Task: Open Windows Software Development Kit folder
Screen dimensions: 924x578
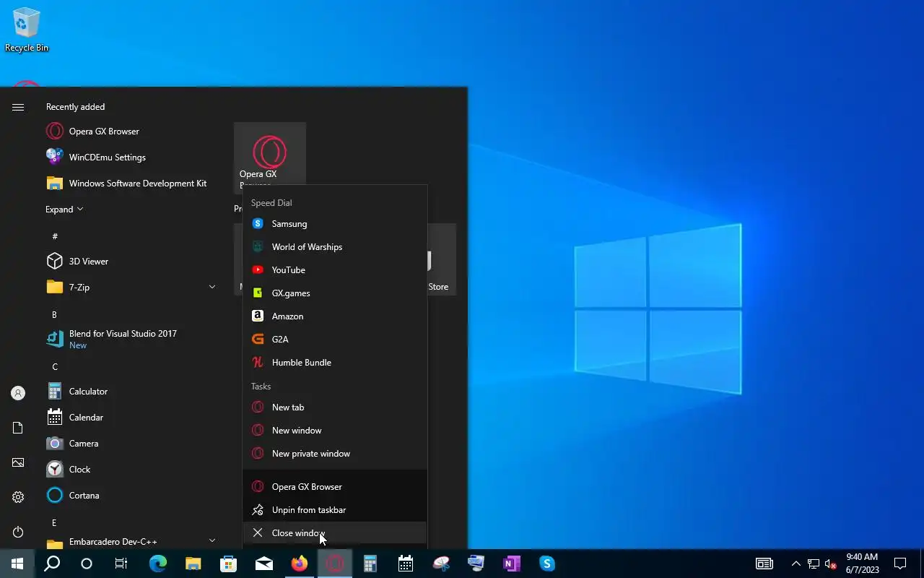Action: click(x=130, y=184)
